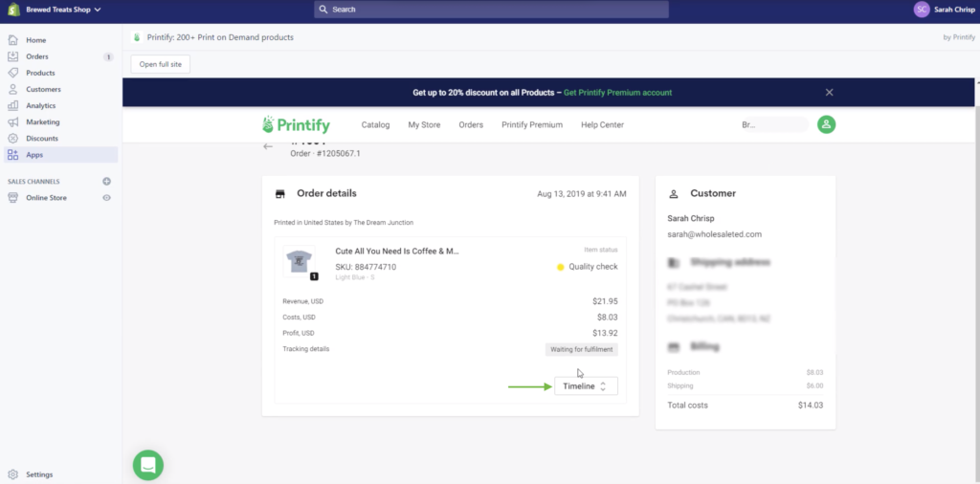Viewport: 980px width, 484px height.
Task: Open Online Store sales channel
Action: pyautogui.click(x=46, y=198)
